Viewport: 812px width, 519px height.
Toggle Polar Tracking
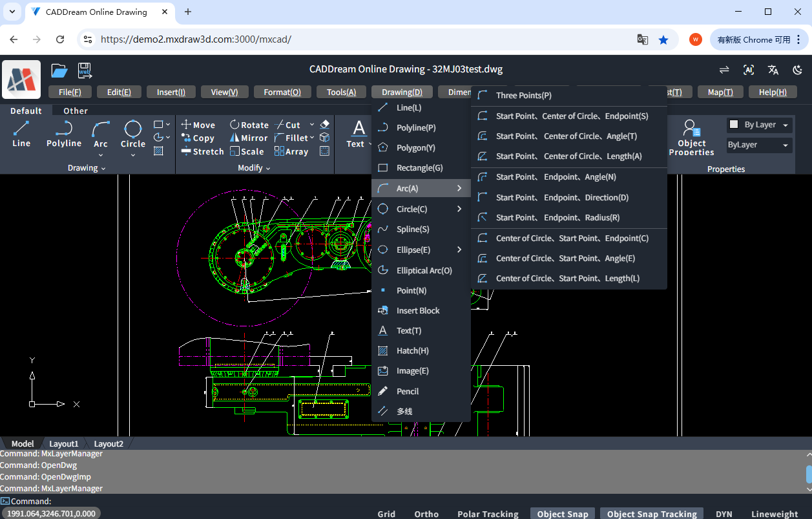pyautogui.click(x=488, y=514)
